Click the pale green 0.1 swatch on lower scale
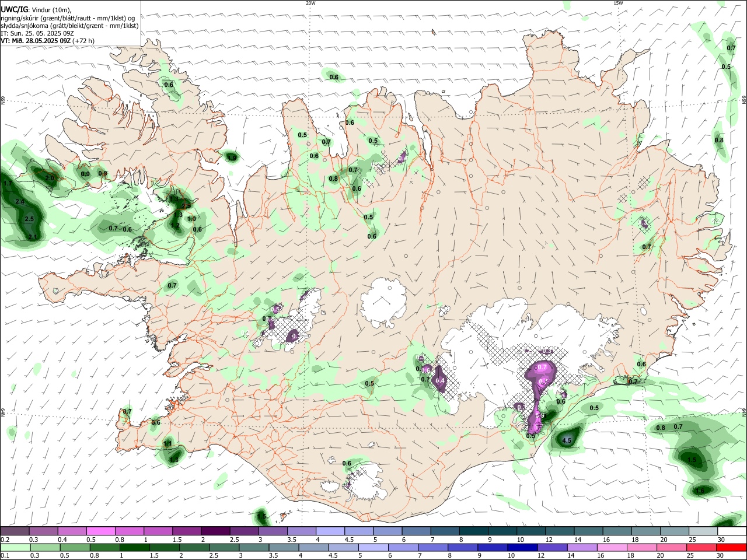The width and height of the screenshot is (747, 560). click(15, 547)
